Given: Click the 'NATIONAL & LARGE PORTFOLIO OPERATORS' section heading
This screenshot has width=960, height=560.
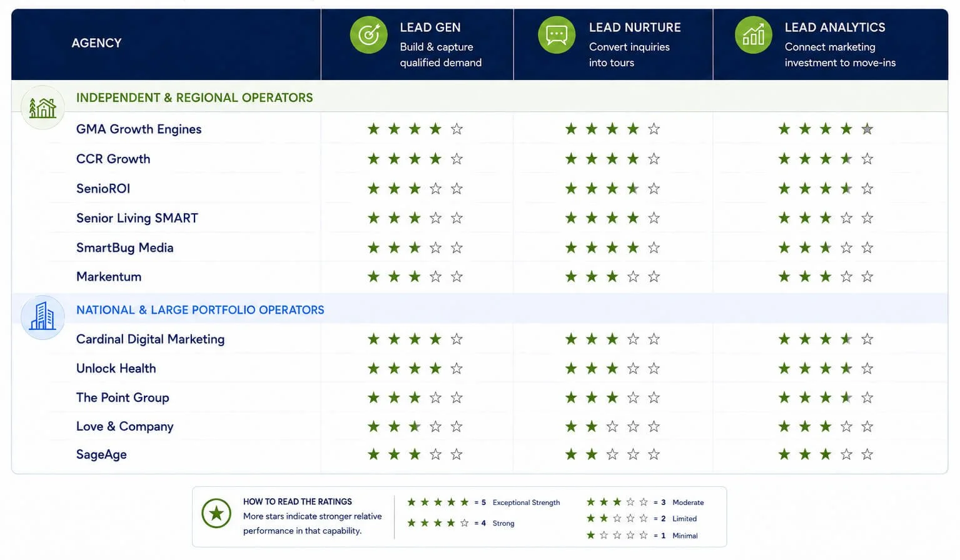Looking at the screenshot, I should (x=200, y=310).
